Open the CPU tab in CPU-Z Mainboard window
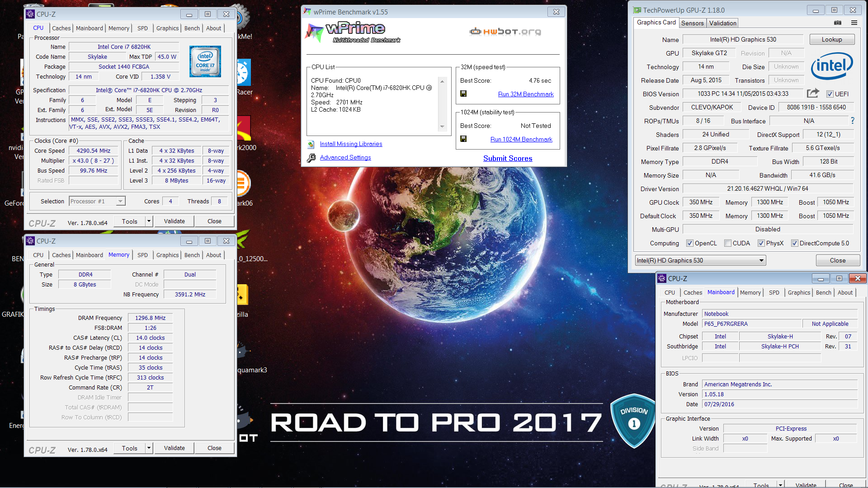This screenshot has width=868, height=488. (x=670, y=292)
